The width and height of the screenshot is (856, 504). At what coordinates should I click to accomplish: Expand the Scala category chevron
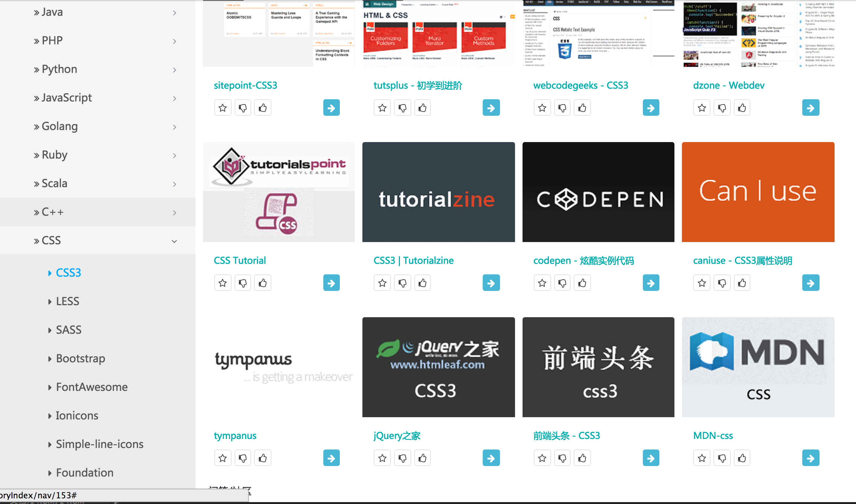coord(174,184)
